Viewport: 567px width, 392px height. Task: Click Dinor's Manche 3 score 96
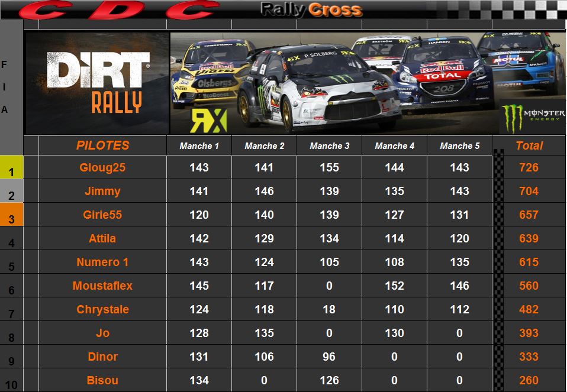(x=330, y=357)
